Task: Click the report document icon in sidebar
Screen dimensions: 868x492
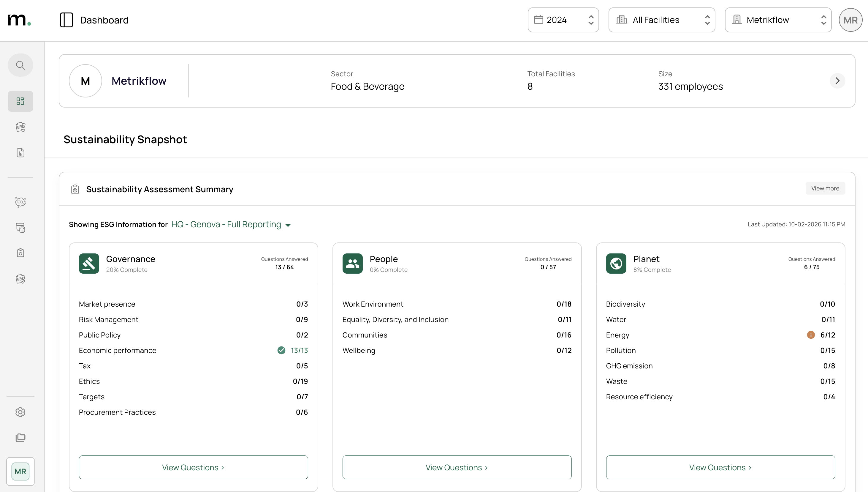Action: (x=20, y=153)
